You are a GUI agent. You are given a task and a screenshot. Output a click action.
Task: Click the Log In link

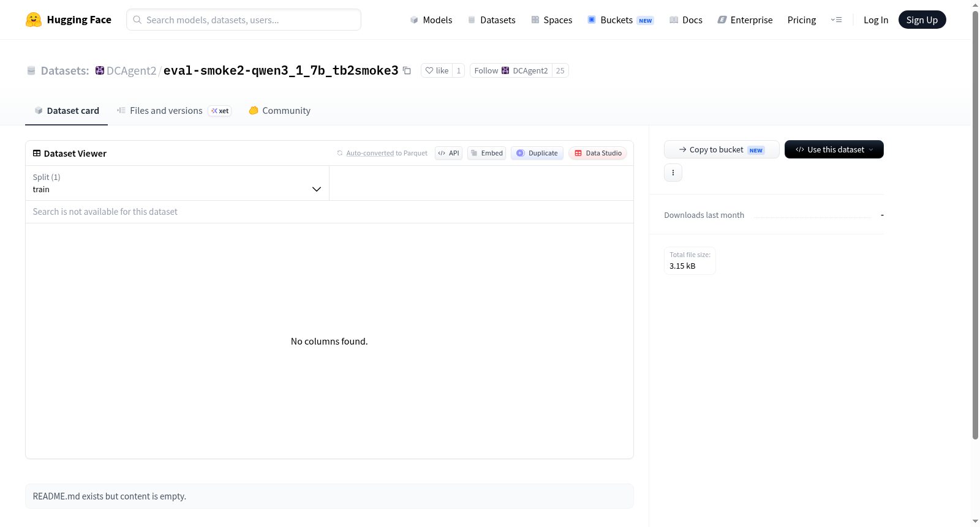pyautogui.click(x=876, y=20)
